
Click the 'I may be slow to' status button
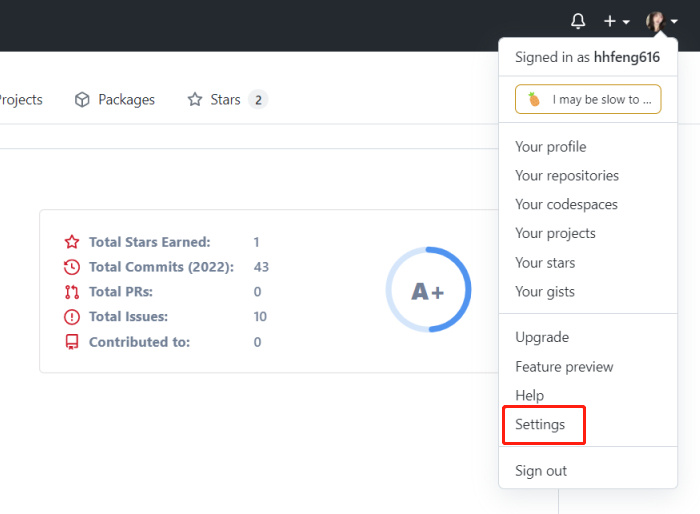[588, 100]
